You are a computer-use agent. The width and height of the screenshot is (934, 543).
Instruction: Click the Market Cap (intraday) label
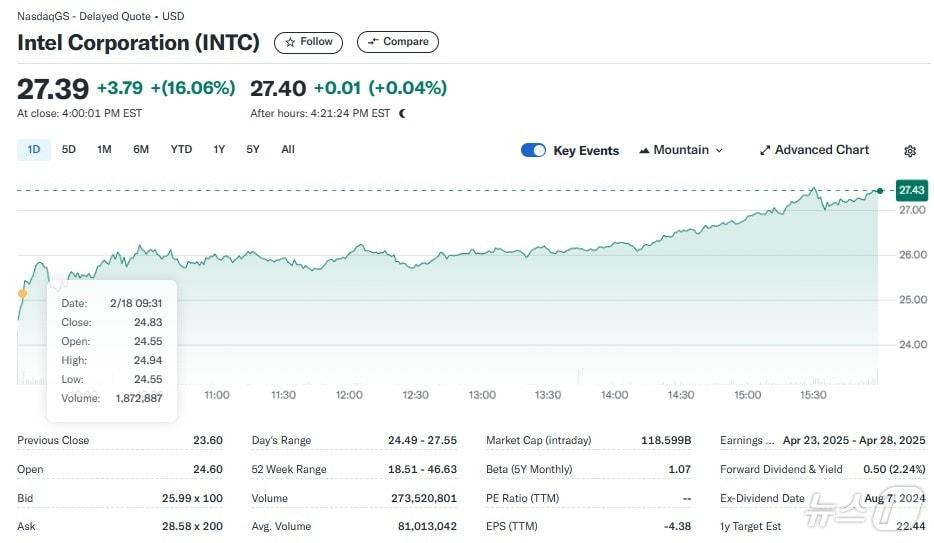coord(538,440)
